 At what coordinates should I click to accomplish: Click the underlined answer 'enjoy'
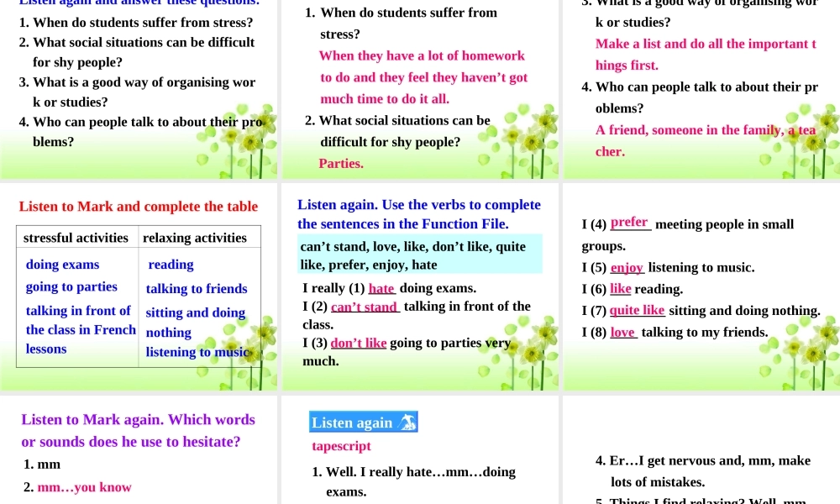coord(627,267)
